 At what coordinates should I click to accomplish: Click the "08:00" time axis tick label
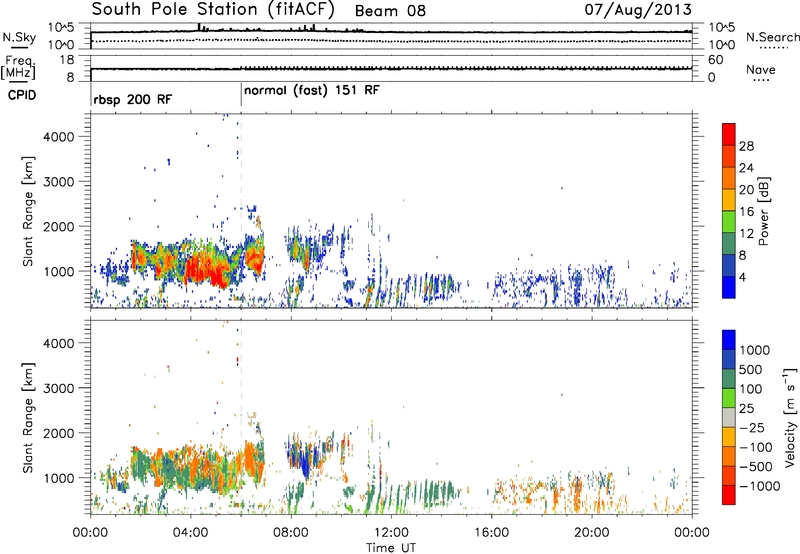click(291, 533)
